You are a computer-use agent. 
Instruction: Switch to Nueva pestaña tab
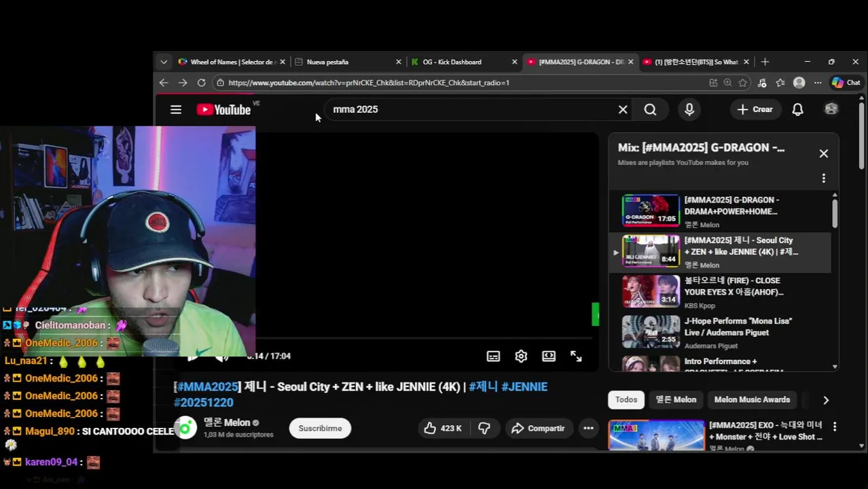tap(348, 62)
